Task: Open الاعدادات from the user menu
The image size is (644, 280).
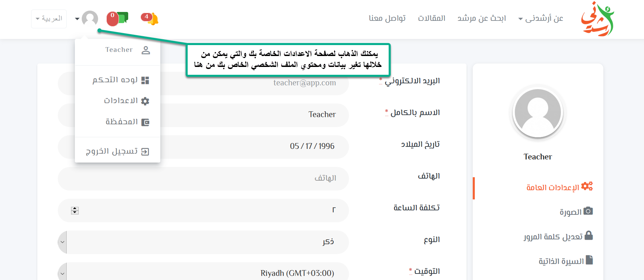Action: (x=126, y=101)
